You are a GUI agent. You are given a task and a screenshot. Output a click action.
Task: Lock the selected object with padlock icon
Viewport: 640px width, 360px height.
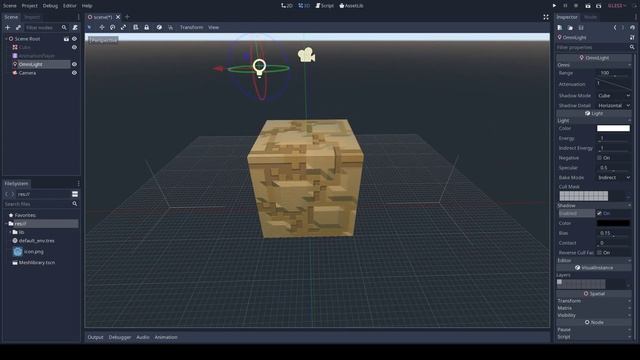(x=147, y=27)
